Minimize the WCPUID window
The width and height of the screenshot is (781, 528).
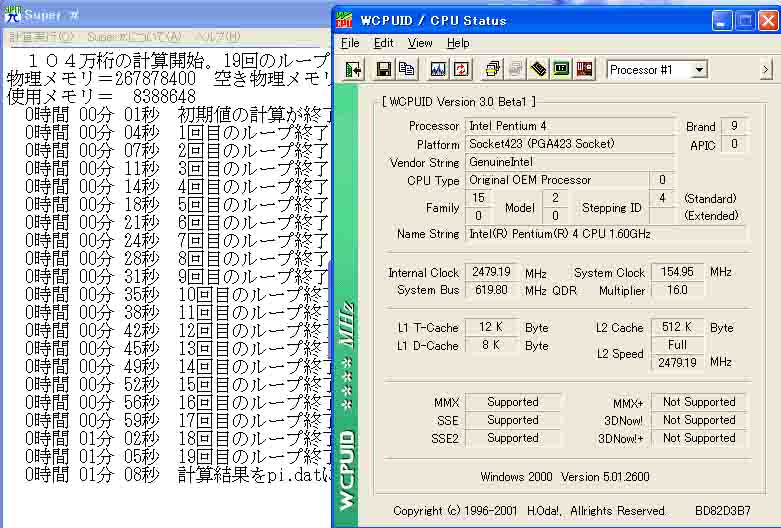(722, 21)
